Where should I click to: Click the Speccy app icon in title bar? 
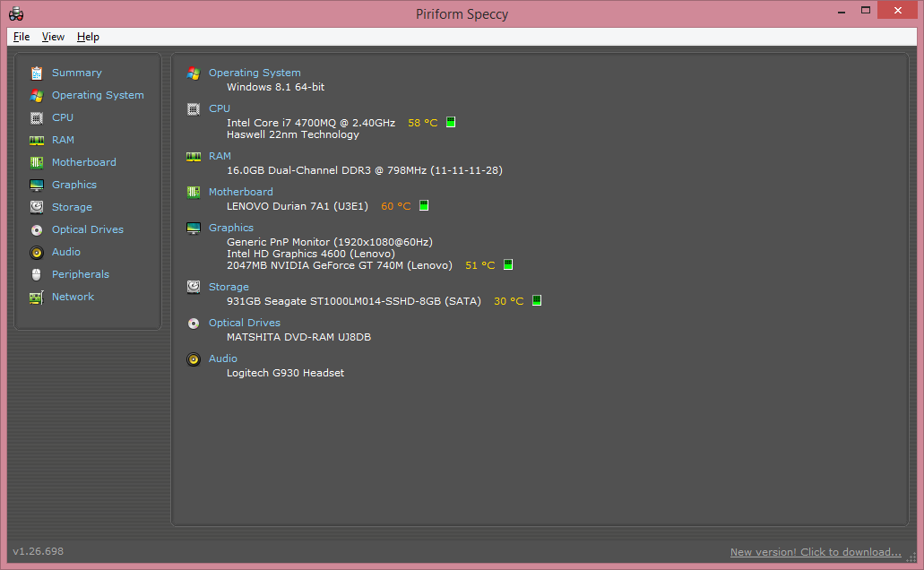(16, 13)
